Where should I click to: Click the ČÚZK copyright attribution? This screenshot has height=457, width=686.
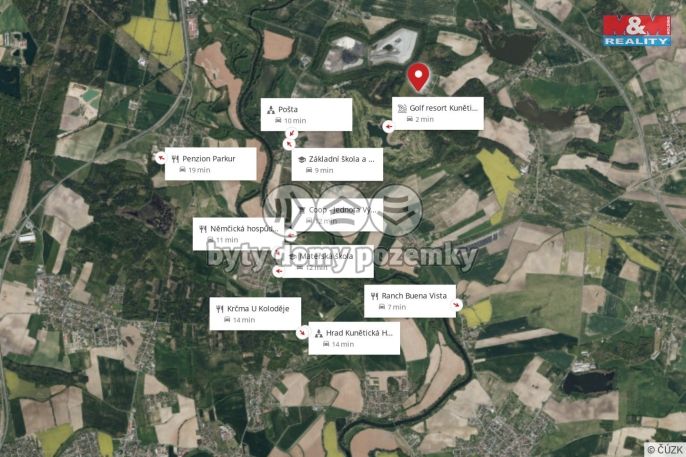click(665, 450)
